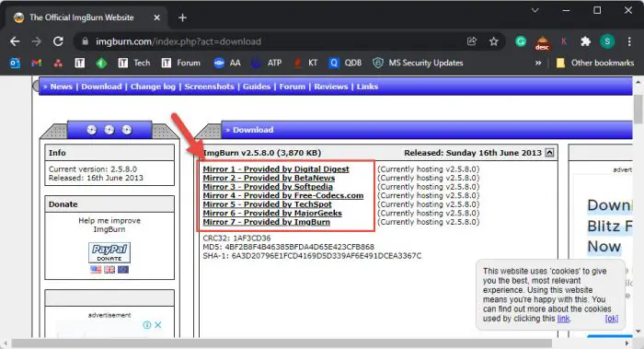Collapse the ImgBurn v2.5.8.0 download section
644x349 pixels.
click(x=549, y=153)
